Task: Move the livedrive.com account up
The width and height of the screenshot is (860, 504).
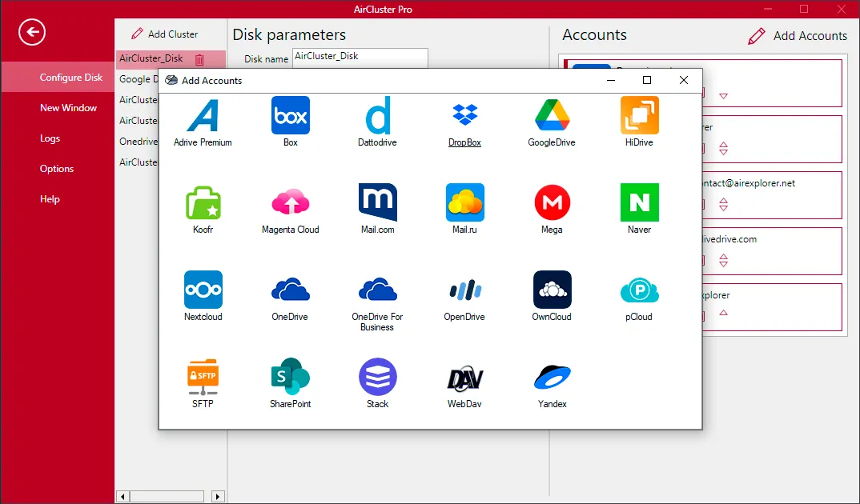Action: point(723,256)
